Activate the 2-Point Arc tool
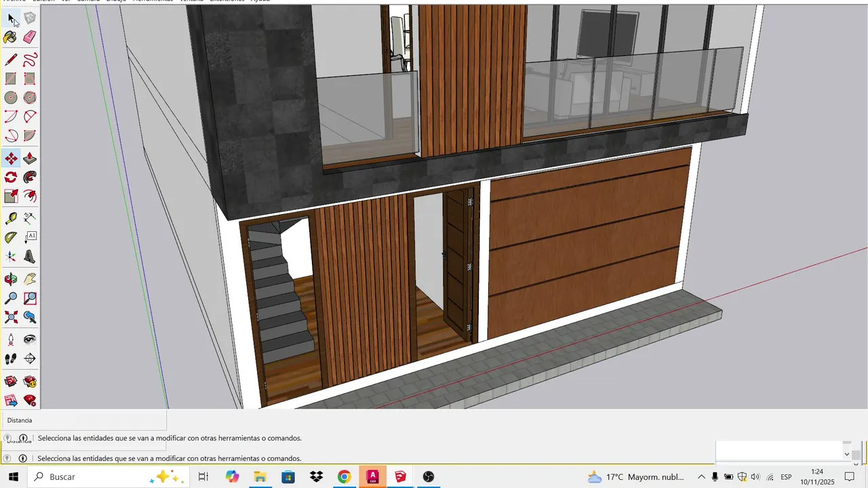 [x=30, y=117]
